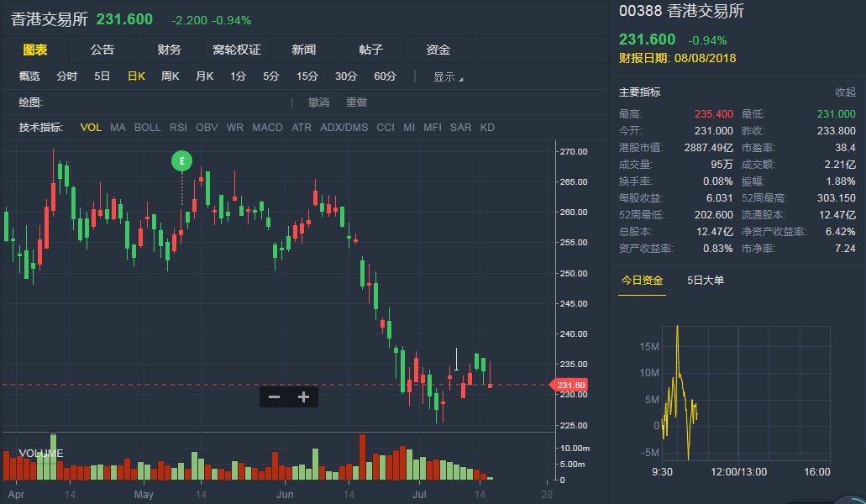Toggle the MI indicator

[x=409, y=128]
